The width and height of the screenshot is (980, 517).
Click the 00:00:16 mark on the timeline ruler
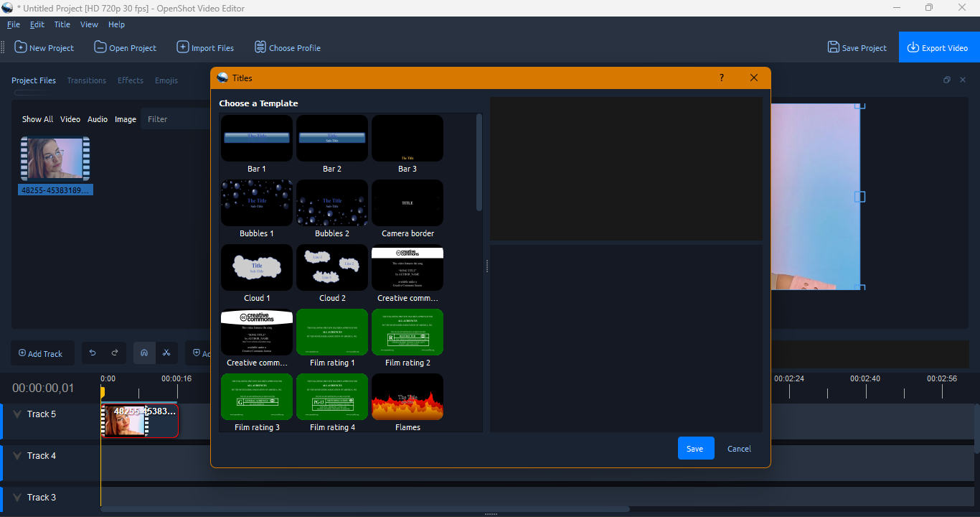click(x=176, y=378)
